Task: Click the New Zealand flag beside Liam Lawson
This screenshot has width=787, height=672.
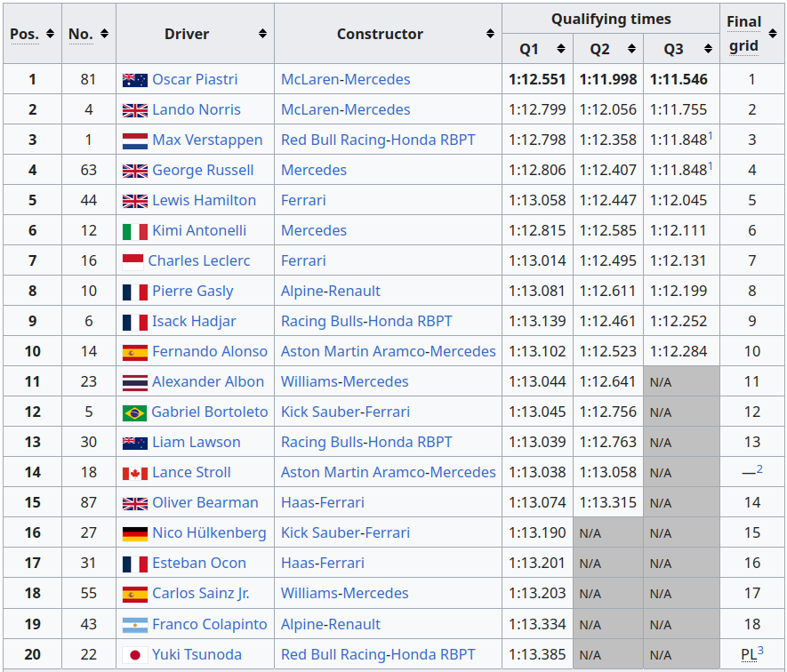Action: pyautogui.click(x=135, y=444)
